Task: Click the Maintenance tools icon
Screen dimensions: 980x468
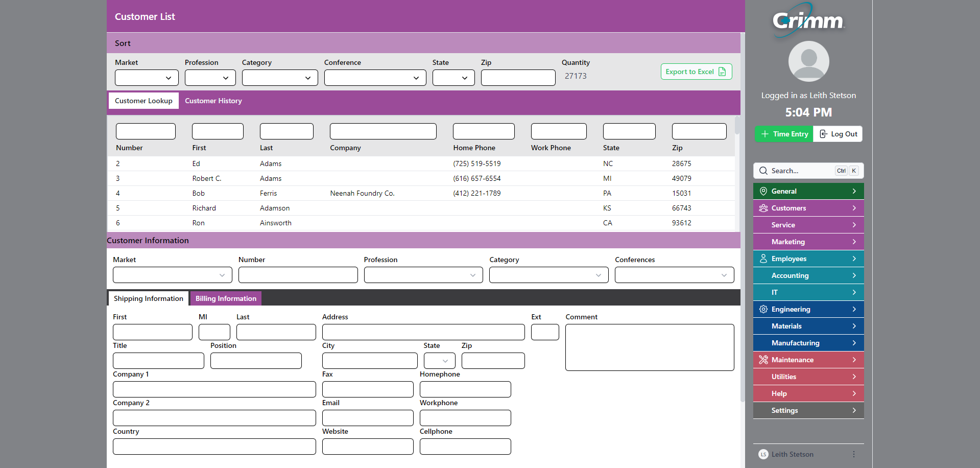Action: coord(763,360)
